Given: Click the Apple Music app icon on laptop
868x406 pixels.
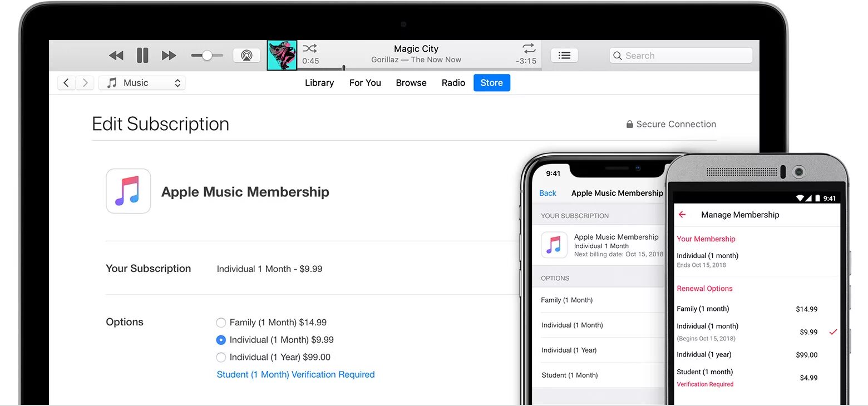Looking at the screenshot, I should click(x=129, y=191).
